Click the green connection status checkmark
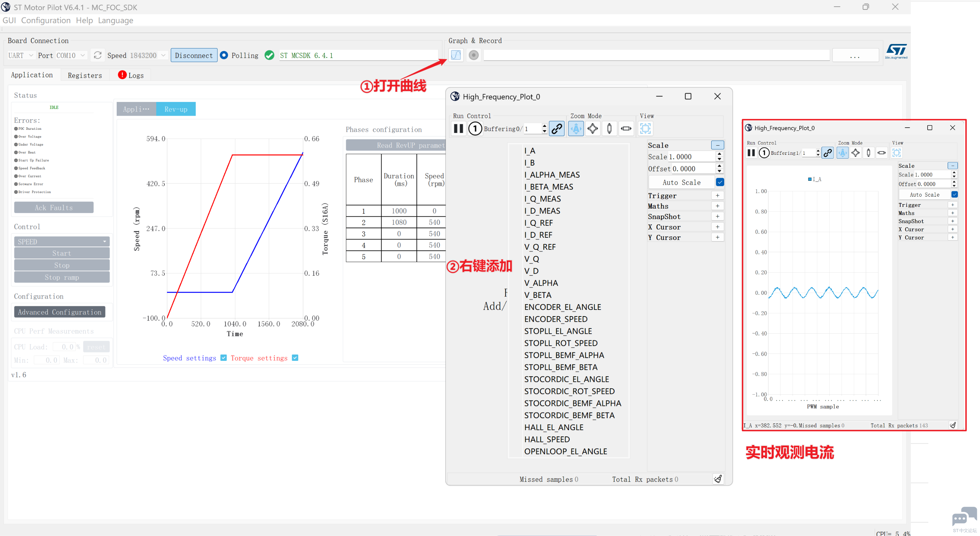The height and width of the screenshot is (536, 980). pyautogui.click(x=270, y=55)
